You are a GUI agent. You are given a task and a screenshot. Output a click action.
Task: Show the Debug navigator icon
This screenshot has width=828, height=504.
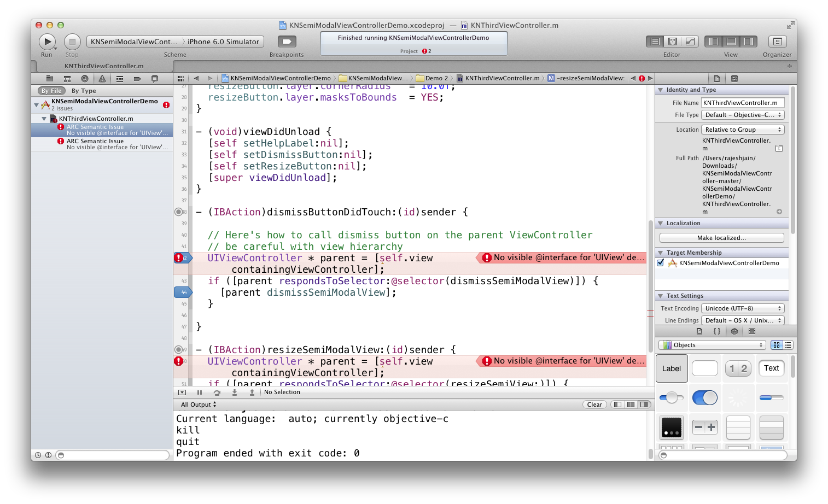[120, 79]
